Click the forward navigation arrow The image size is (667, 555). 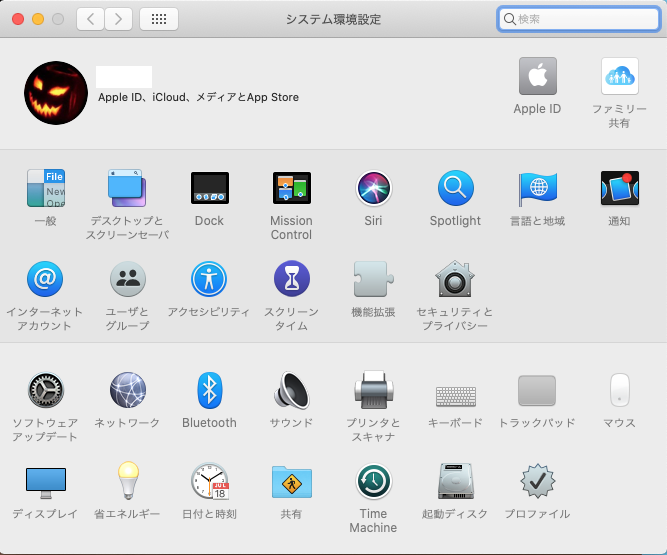tap(119, 19)
